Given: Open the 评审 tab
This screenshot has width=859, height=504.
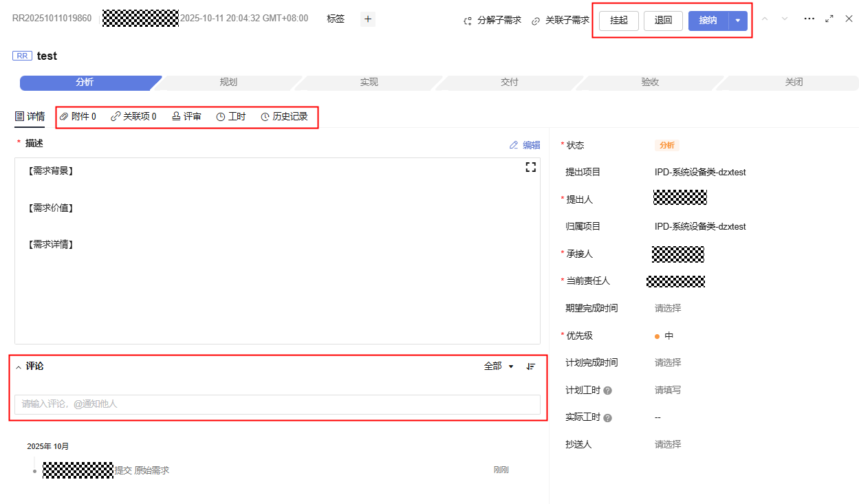Looking at the screenshot, I should click(186, 117).
